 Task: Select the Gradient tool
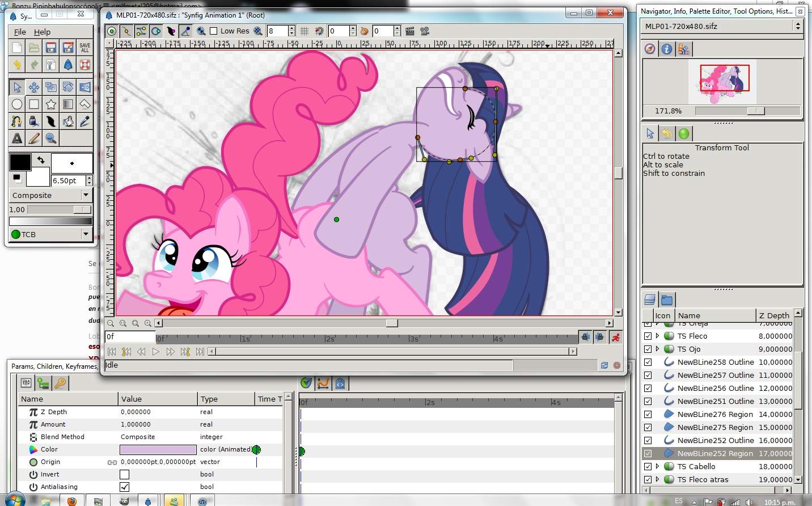(x=68, y=104)
